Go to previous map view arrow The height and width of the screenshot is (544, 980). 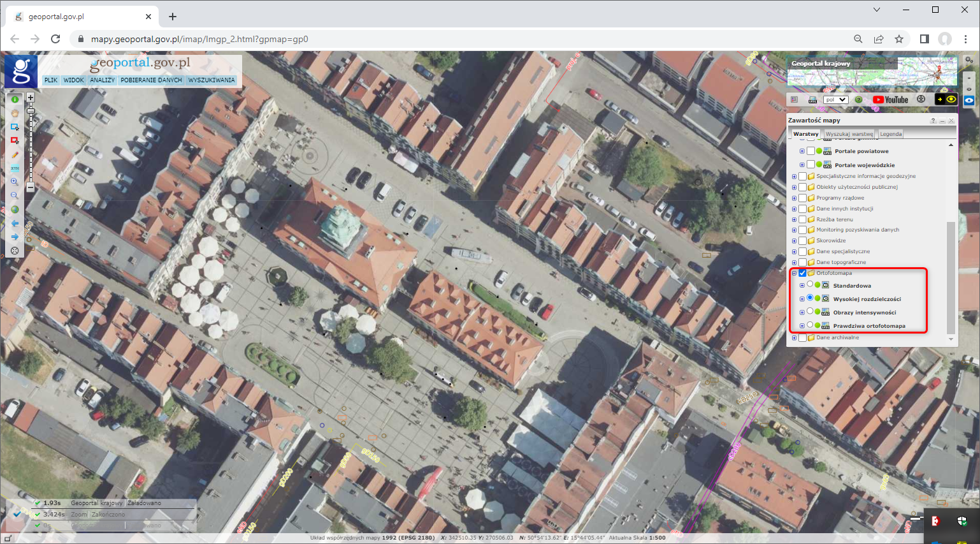pyautogui.click(x=15, y=223)
